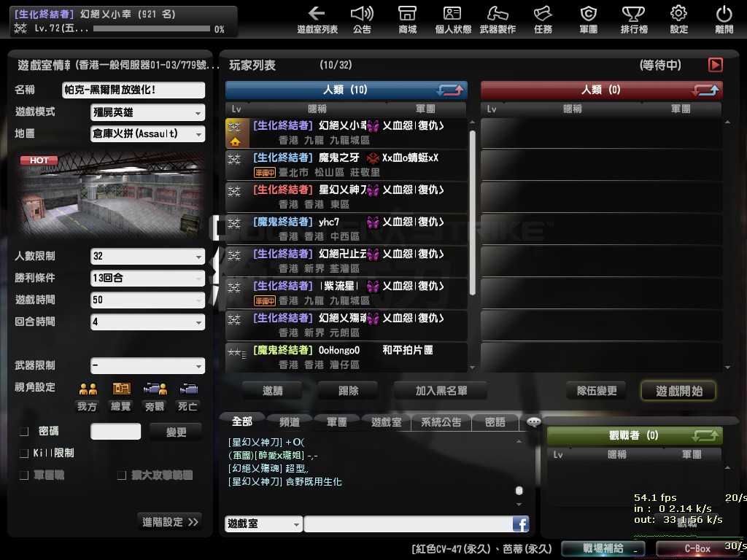The height and width of the screenshot is (560, 747).
Task: Select player row 星幻乂神刀
Action: pyautogui.click(x=347, y=197)
